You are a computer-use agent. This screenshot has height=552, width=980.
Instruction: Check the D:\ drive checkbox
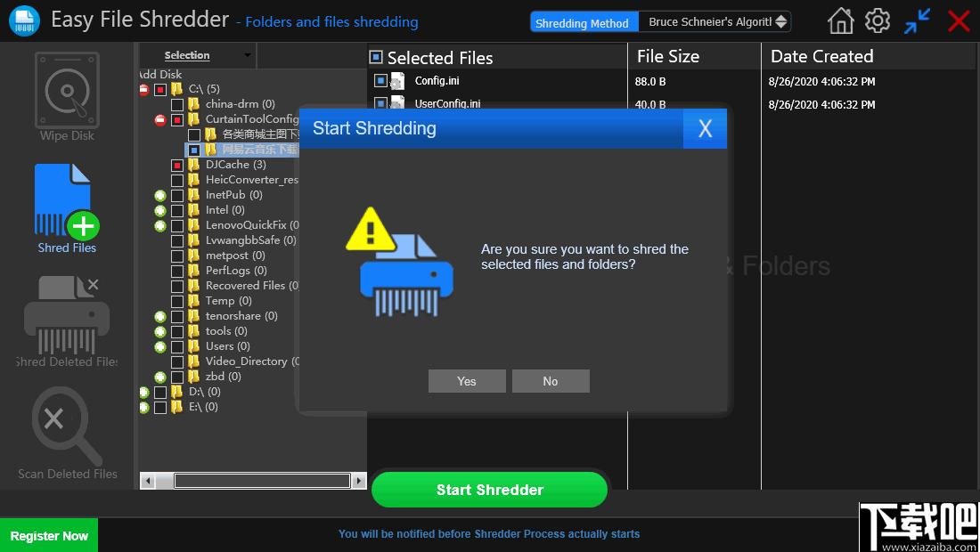[x=160, y=392]
